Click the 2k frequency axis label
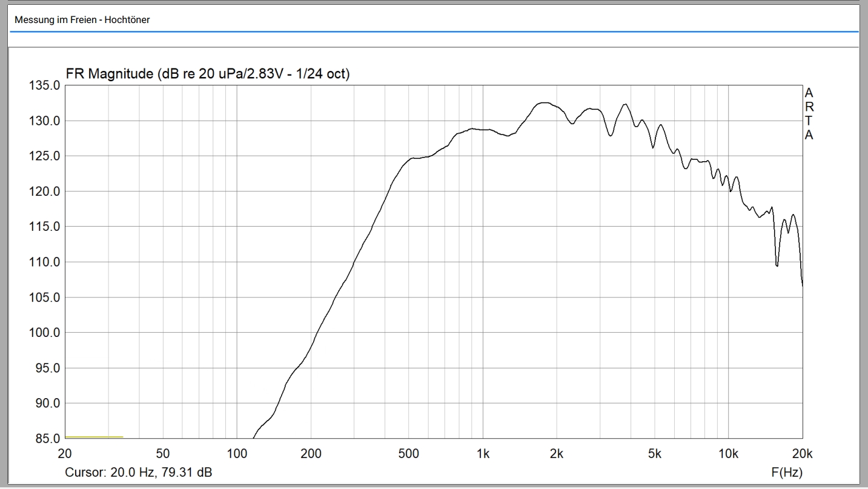 [x=557, y=455]
